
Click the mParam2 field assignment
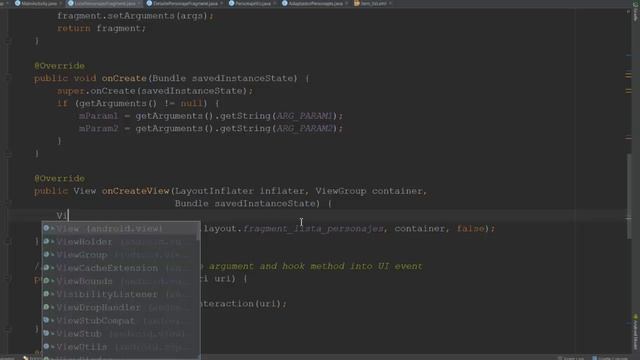(x=98, y=129)
